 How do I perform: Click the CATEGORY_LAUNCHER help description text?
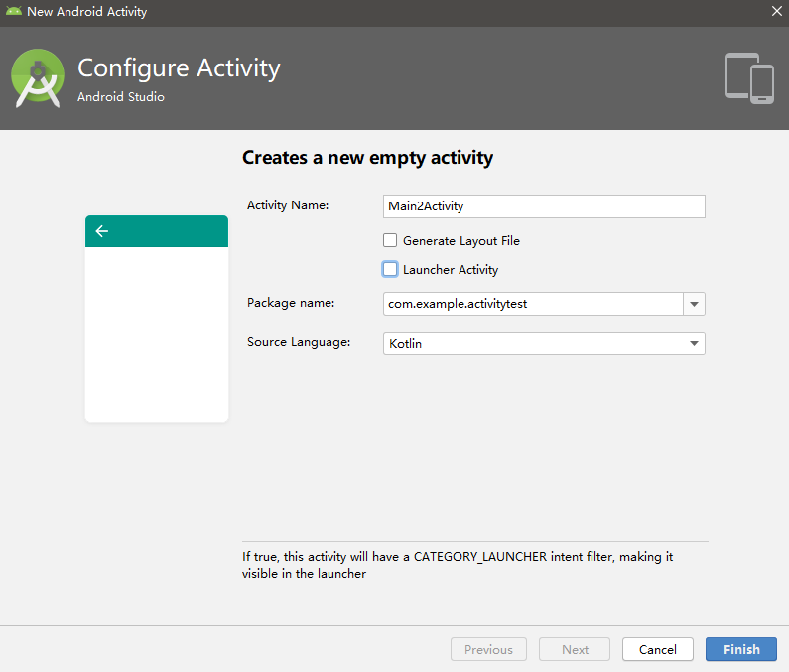(457, 565)
